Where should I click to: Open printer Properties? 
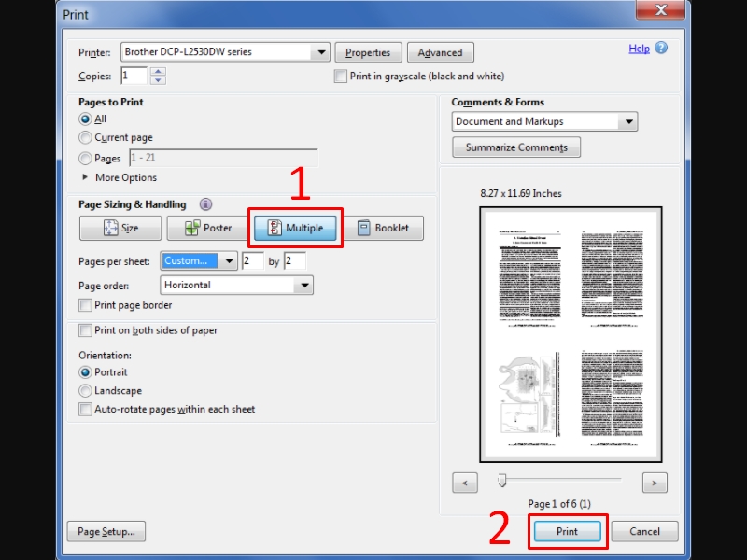[x=368, y=52]
